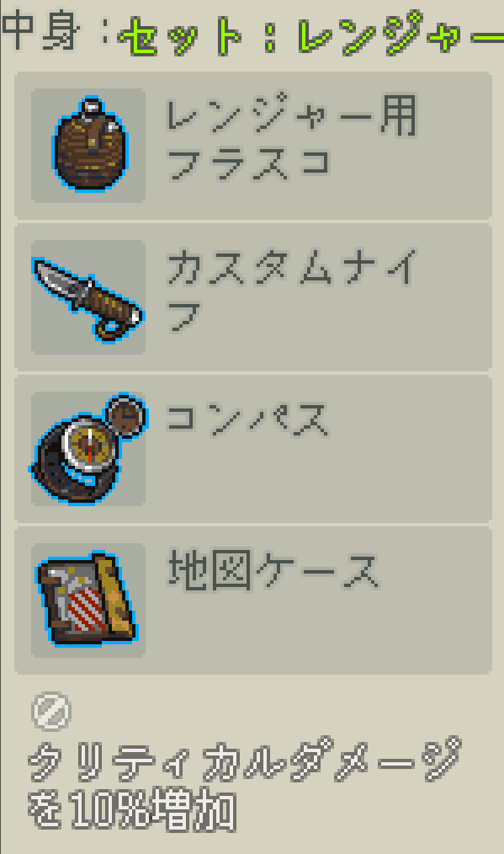Screen dimensions: 504x854
Task: Click the custom knife icon
Action: click(88, 298)
